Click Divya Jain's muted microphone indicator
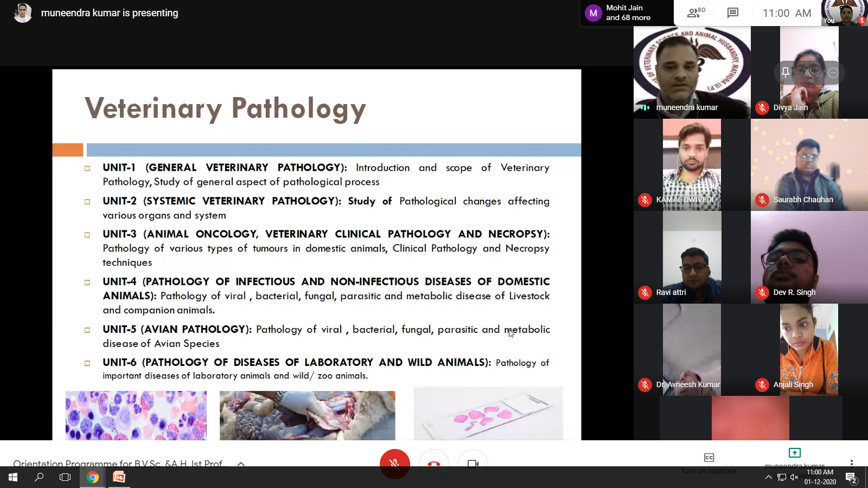The image size is (868, 488). 762,107
